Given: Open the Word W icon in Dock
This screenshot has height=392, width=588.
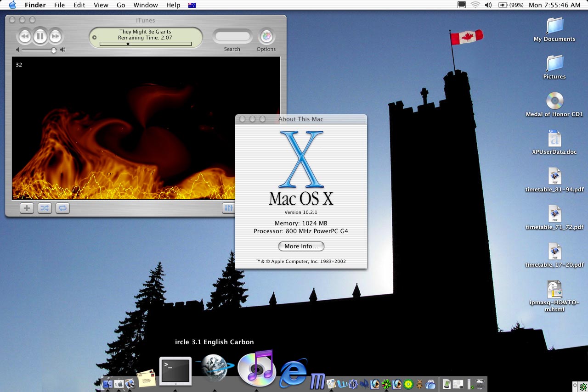Looking at the screenshot, I should tap(342, 384).
